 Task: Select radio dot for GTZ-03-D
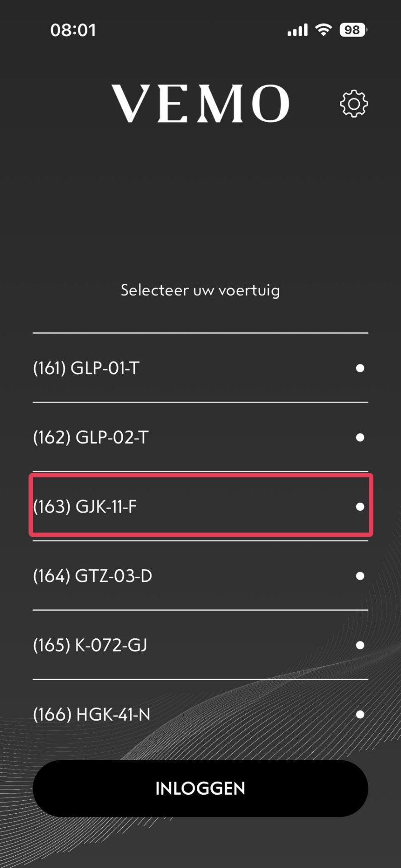tap(360, 576)
